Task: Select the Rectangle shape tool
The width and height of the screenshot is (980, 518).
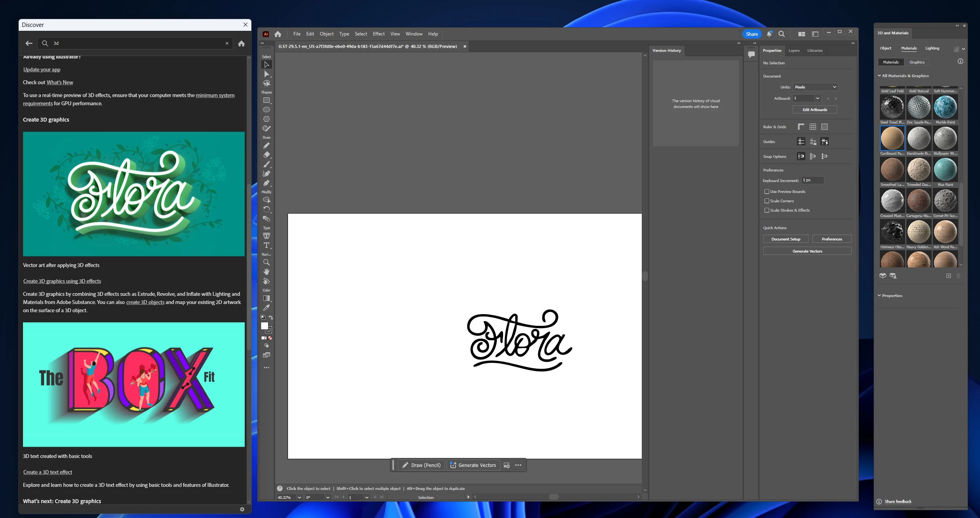Action: coord(267,101)
